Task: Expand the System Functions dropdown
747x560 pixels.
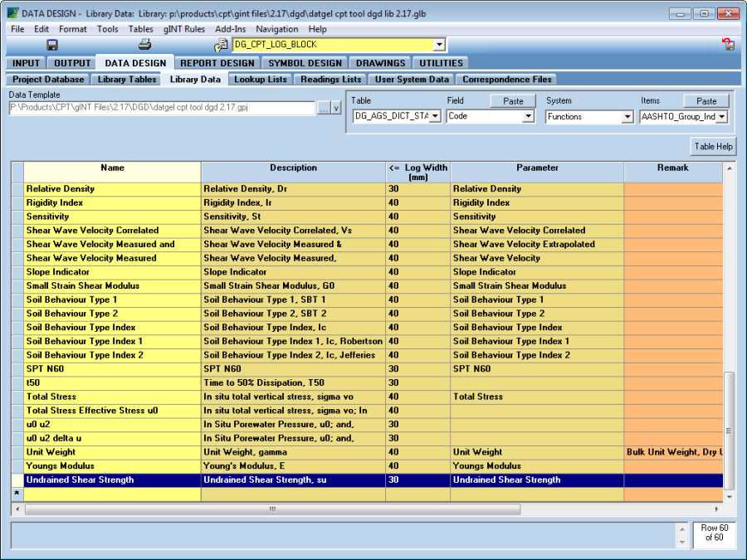Action: click(627, 117)
